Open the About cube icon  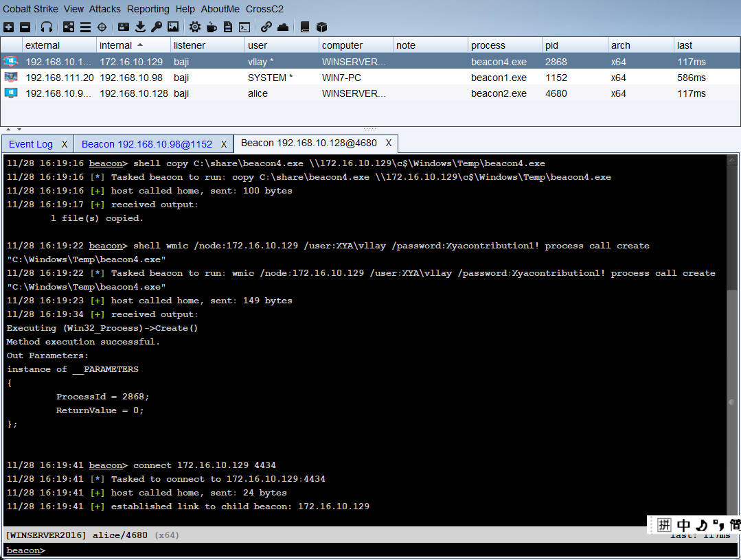[321, 27]
